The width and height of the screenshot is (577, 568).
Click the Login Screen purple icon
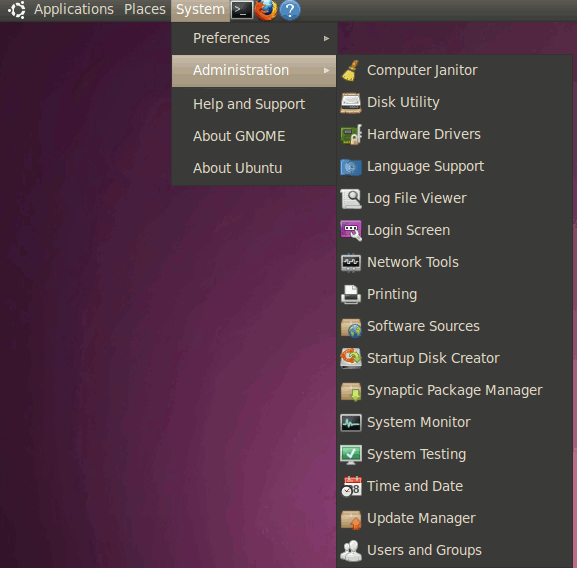[351, 231]
